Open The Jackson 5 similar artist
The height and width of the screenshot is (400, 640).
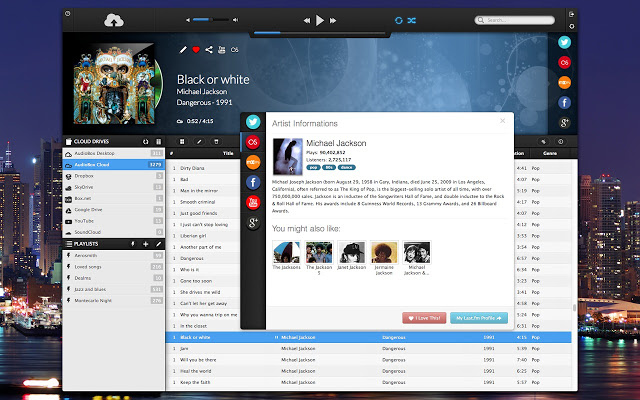tap(319, 252)
